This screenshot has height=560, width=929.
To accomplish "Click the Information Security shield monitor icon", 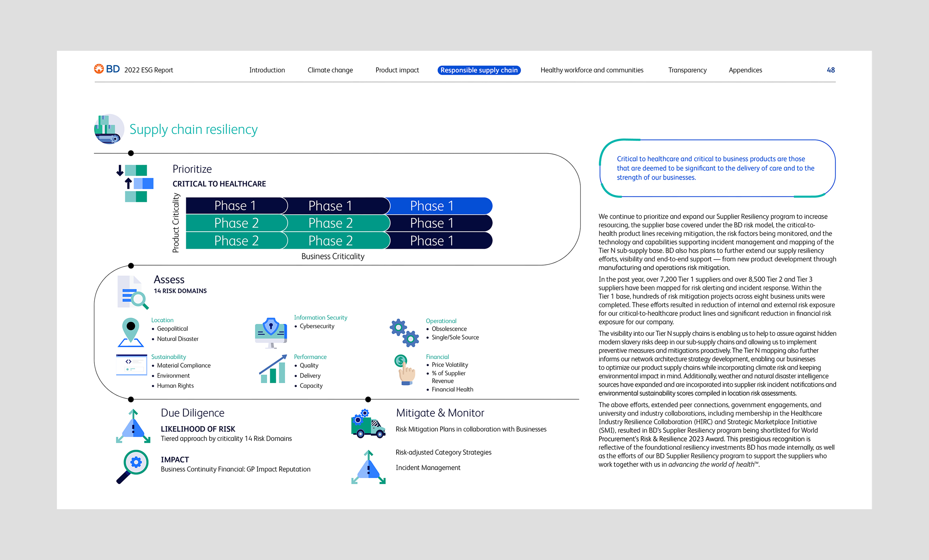I will click(x=271, y=333).
